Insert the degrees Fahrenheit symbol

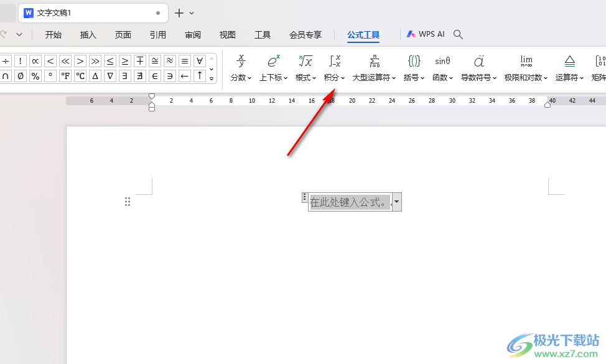(x=65, y=76)
